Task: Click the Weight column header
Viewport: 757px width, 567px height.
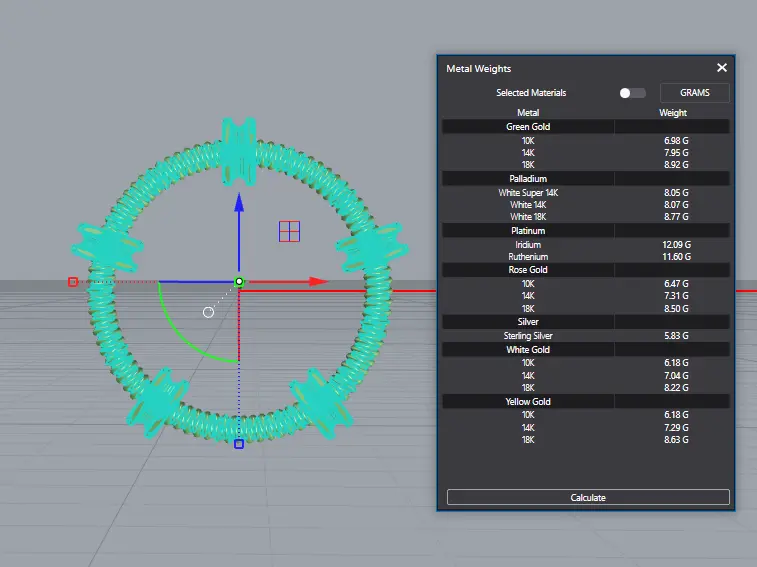Action: coord(673,113)
